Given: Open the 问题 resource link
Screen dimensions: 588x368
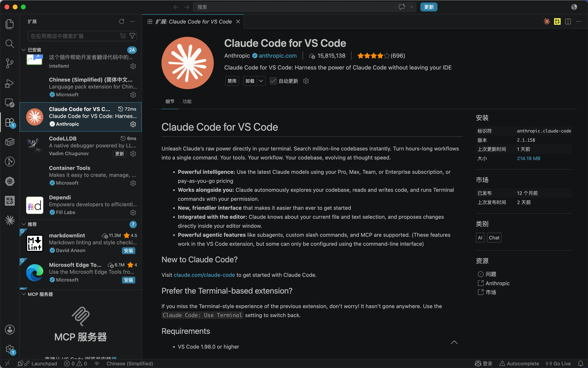Looking at the screenshot, I should click(x=491, y=274).
